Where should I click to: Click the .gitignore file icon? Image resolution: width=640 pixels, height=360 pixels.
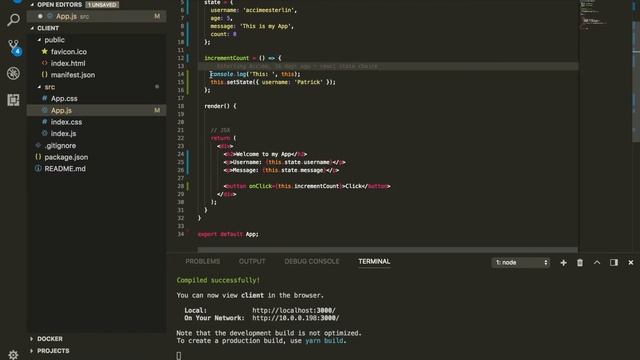pos(38,145)
